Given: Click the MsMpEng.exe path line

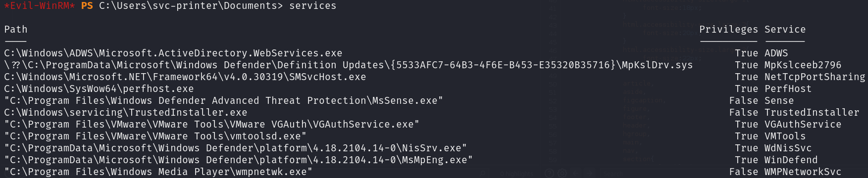Looking at the screenshot, I should point(239,160).
